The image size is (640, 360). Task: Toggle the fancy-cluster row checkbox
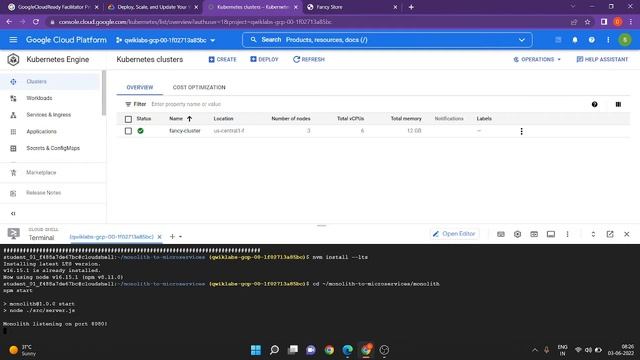[x=129, y=131]
